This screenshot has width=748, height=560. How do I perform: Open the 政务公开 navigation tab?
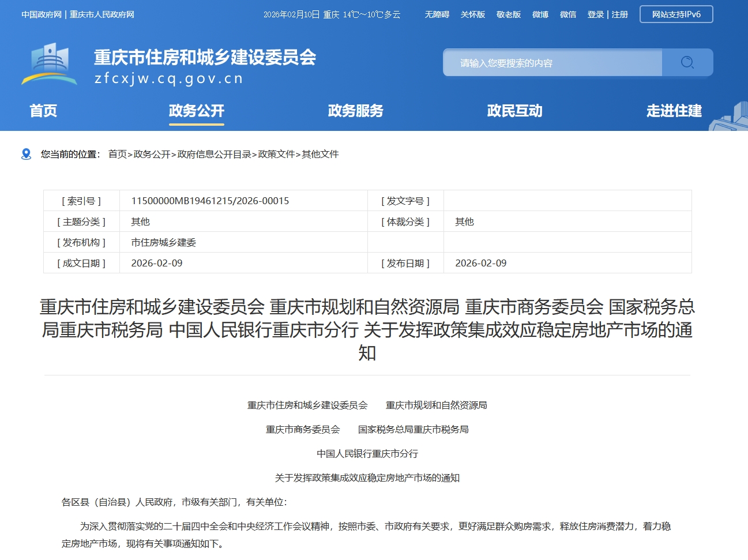[x=196, y=111]
